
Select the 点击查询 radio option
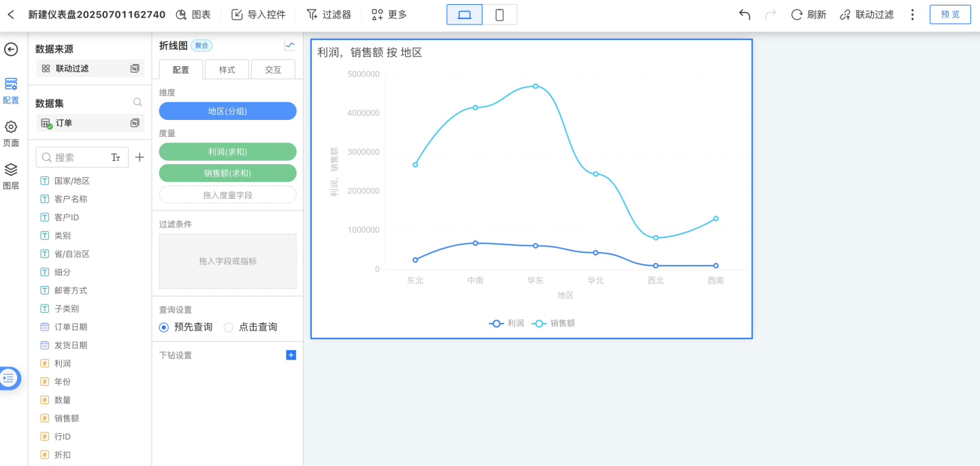pyautogui.click(x=229, y=327)
